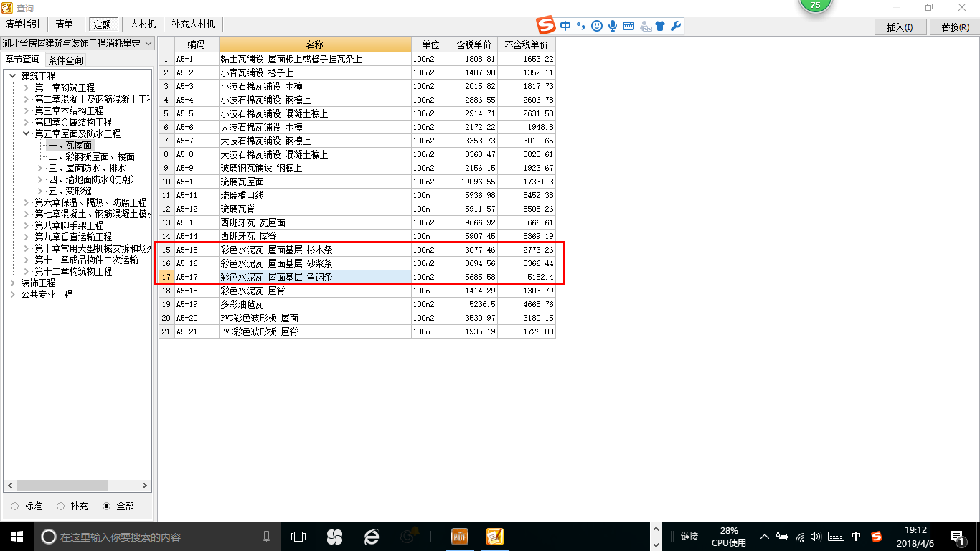Screen dimensions: 980x551
Task: Sort by the 名称 column header
Action: (x=315, y=44)
